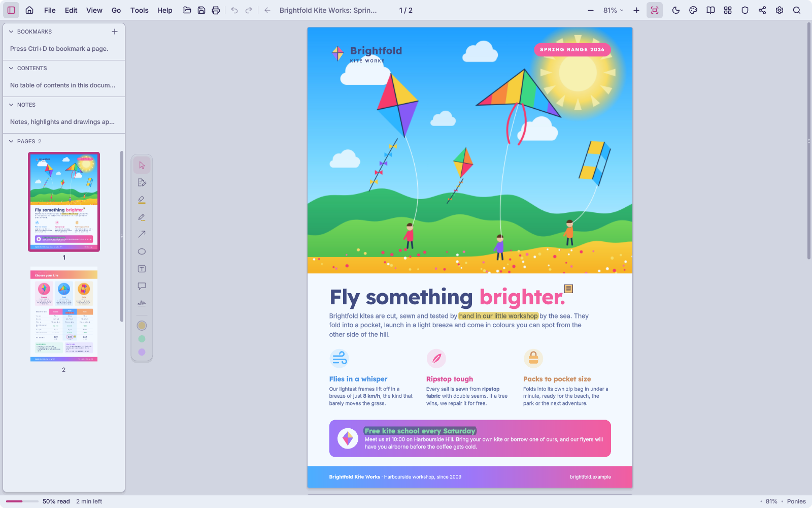Open the color palette theme icon
812x508 pixels.
click(x=693, y=10)
